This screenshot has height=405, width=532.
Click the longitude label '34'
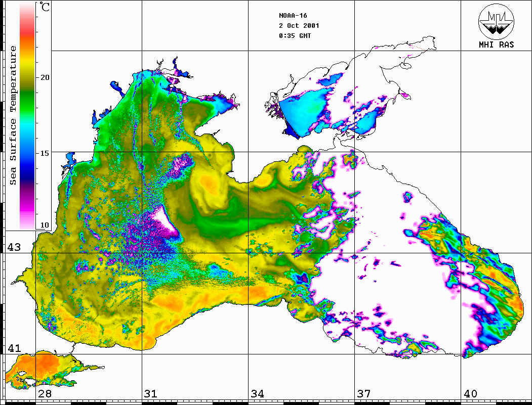coord(257,393)
